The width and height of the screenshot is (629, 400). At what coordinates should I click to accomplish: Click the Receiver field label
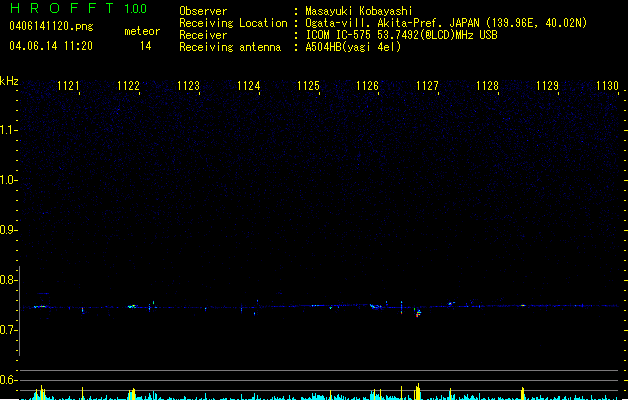[x=203, y=35]
